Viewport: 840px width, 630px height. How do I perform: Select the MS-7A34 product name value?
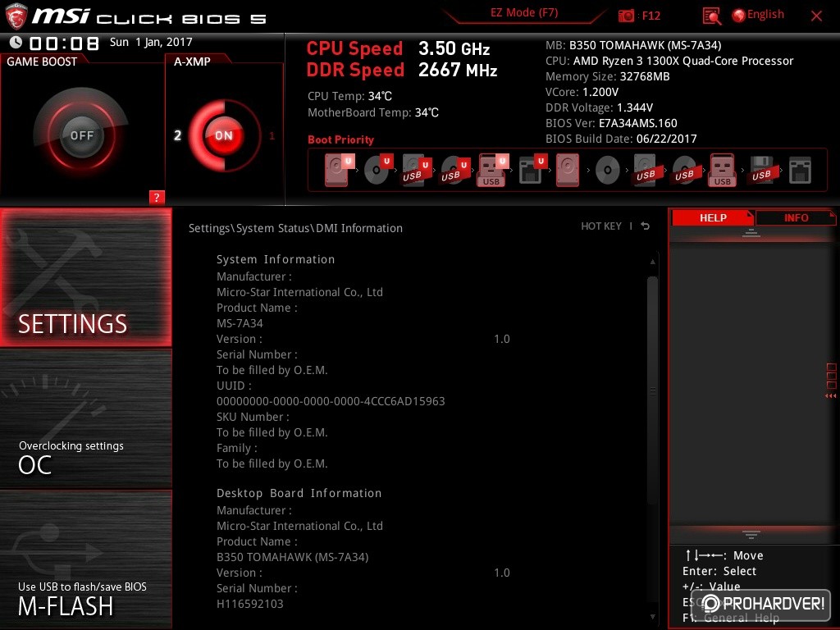pyautogui.click(x=240, y=323)
